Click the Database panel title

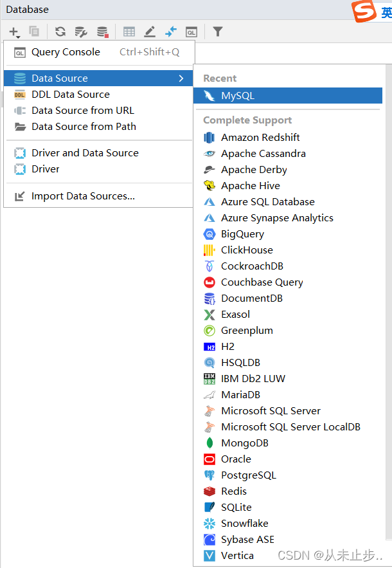click(x=27, y=10)
